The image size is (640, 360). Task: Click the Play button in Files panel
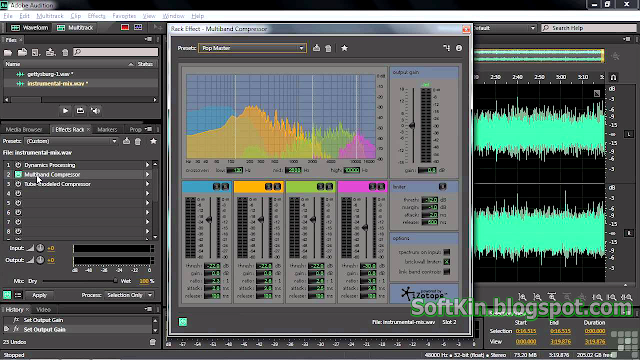(x=65, y=111)
